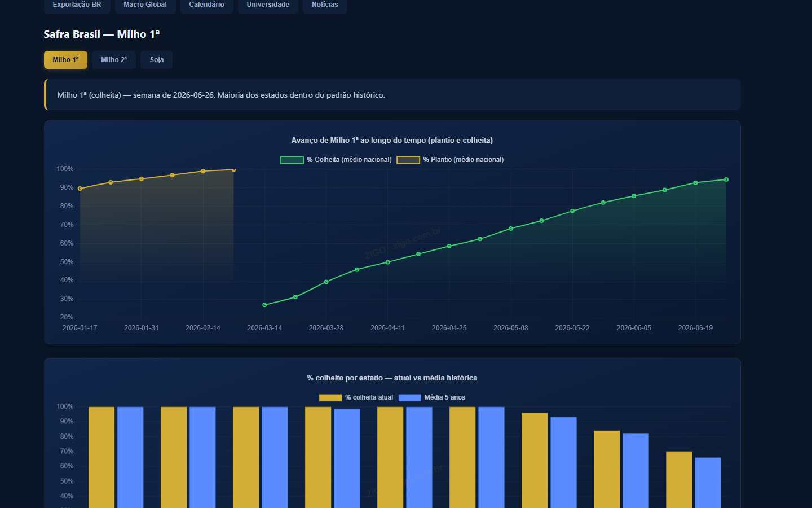Open the Universidade tab
Image resolution: width=812 pixels, height=508 pixels.
(x=268, y=5)
